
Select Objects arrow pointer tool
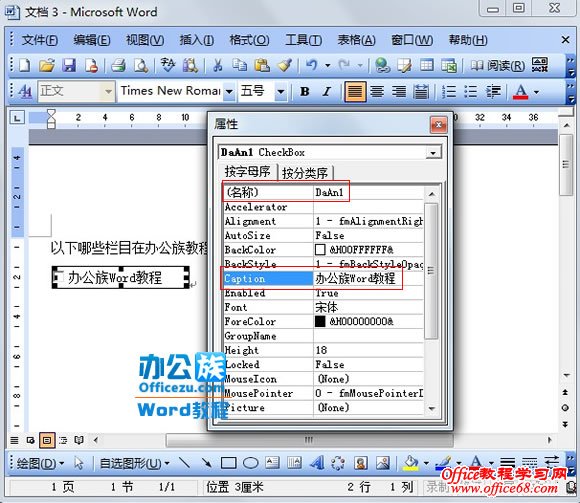point(79,463)
